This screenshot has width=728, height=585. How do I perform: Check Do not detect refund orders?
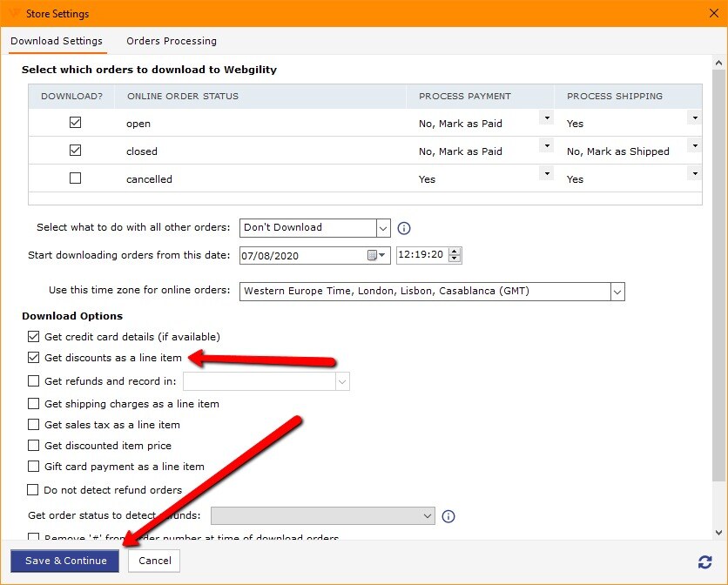(x=32, y=490)
